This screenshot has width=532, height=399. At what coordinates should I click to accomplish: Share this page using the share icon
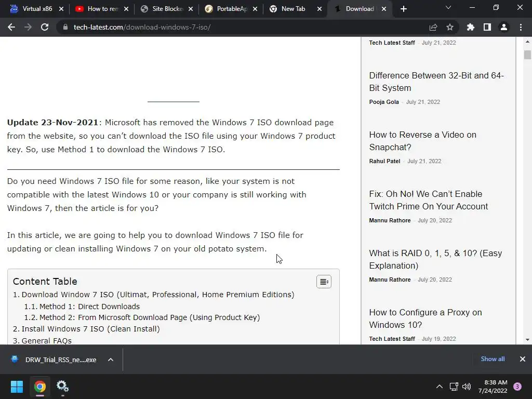coord(433,27)
